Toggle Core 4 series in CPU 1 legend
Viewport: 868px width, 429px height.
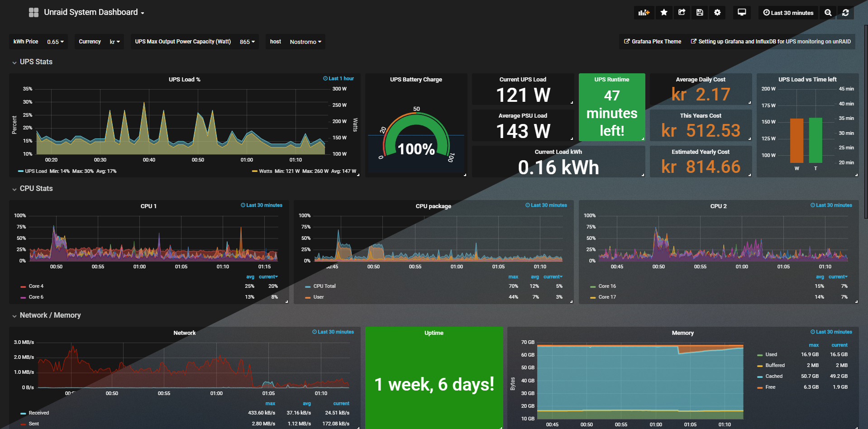36,286
